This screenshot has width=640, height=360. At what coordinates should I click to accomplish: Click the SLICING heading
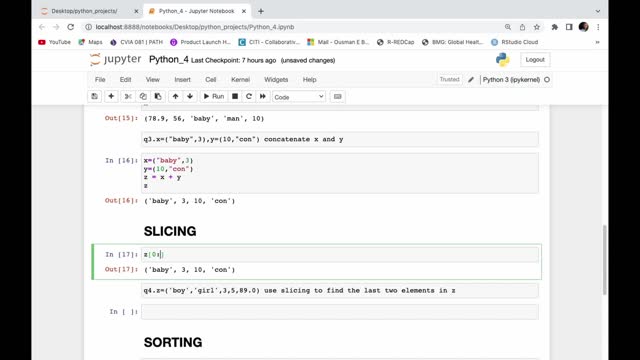(170, 231)
